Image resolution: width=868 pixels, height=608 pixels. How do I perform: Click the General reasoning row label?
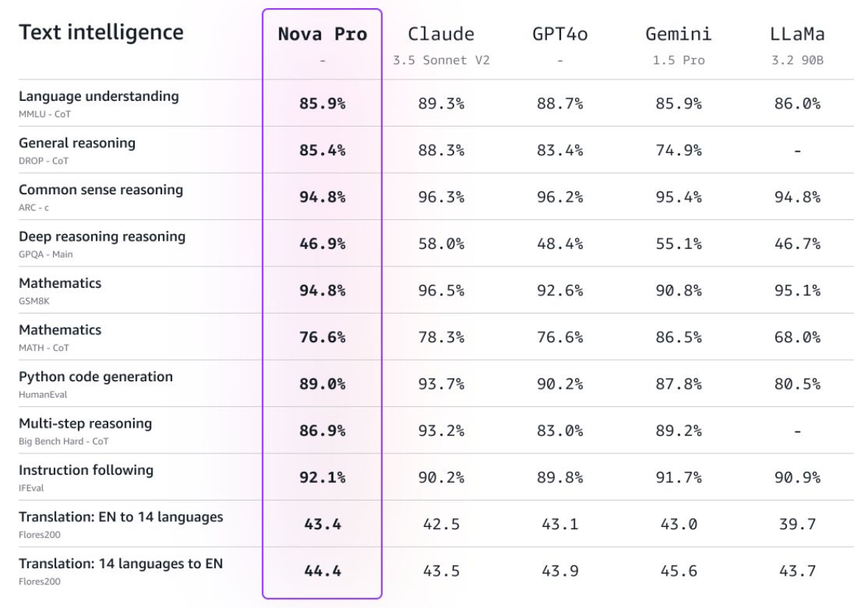point(77,143)
